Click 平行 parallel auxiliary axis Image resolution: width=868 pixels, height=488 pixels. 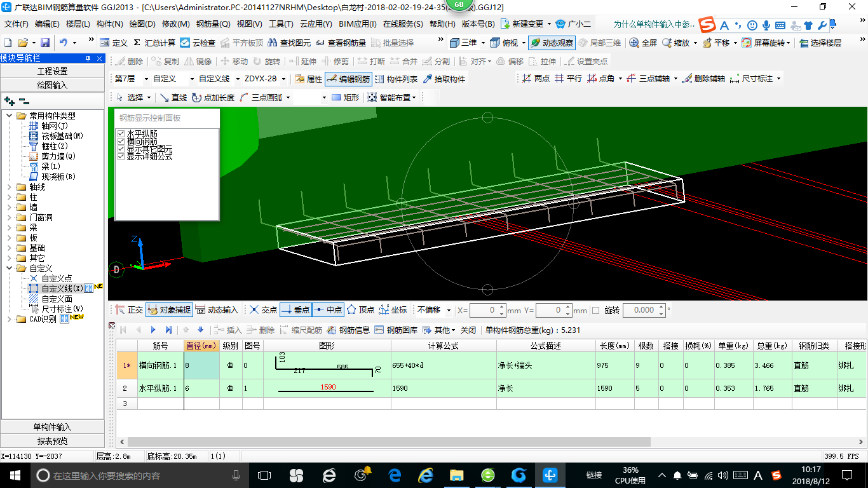coord(568,79)
